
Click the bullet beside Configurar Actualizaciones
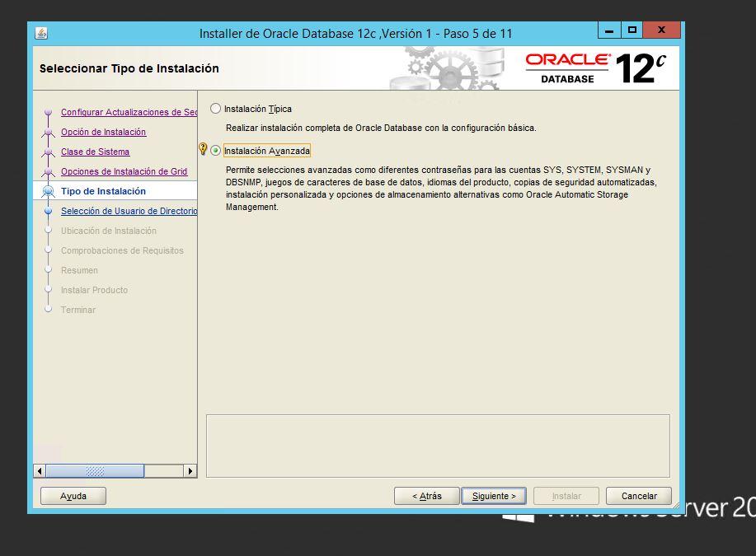pos(48,112)
